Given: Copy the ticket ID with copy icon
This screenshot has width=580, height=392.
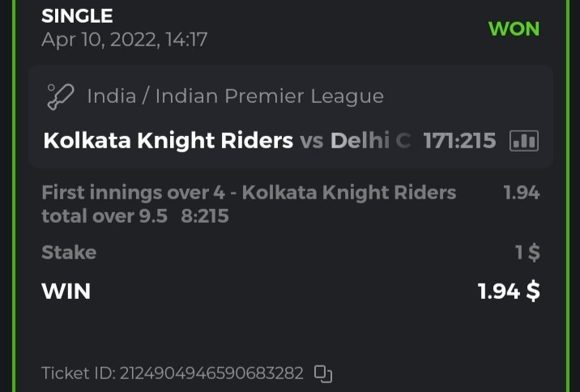Looking at the screenshot, I should 323,373.
